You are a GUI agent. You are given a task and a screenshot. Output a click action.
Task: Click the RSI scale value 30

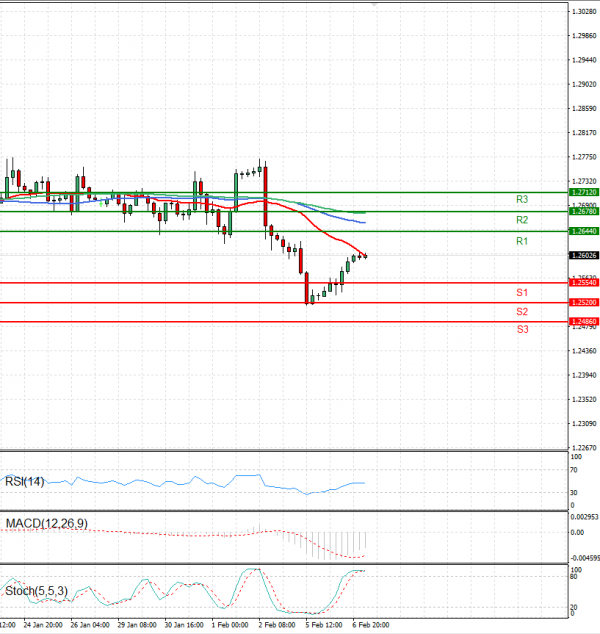coord(573,493)
